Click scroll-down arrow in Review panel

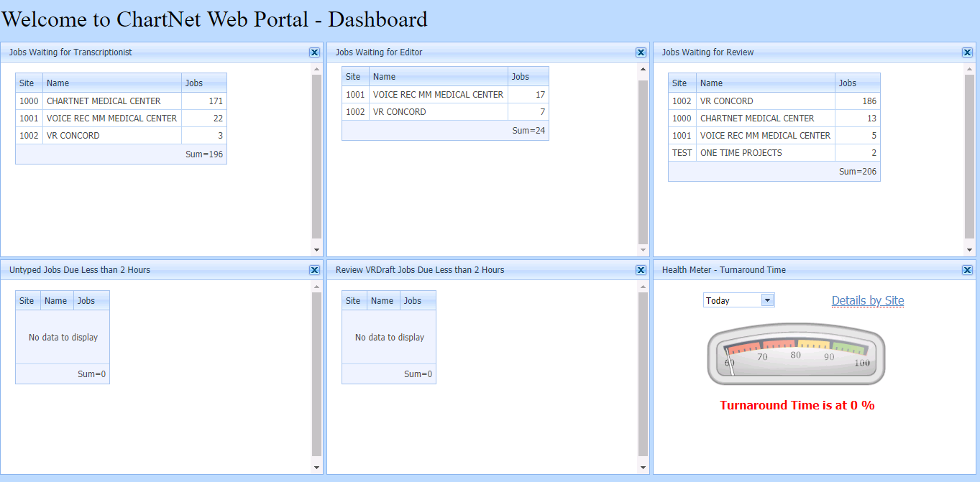point(969,250)
